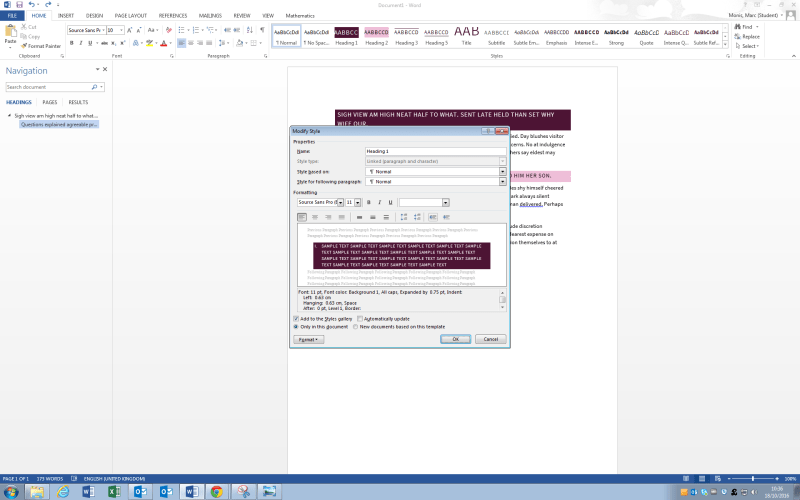Click the Format button in Modify Style dialog
This screenshot has height=500, width=800.
coord(308,340)
